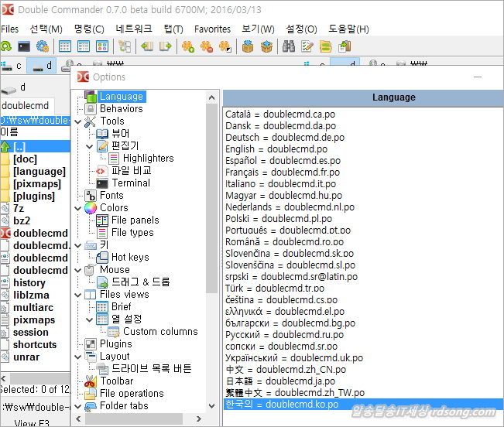Open Terminal settings in options tree
The height and width of the screenshot is (427, 504).
130,183
